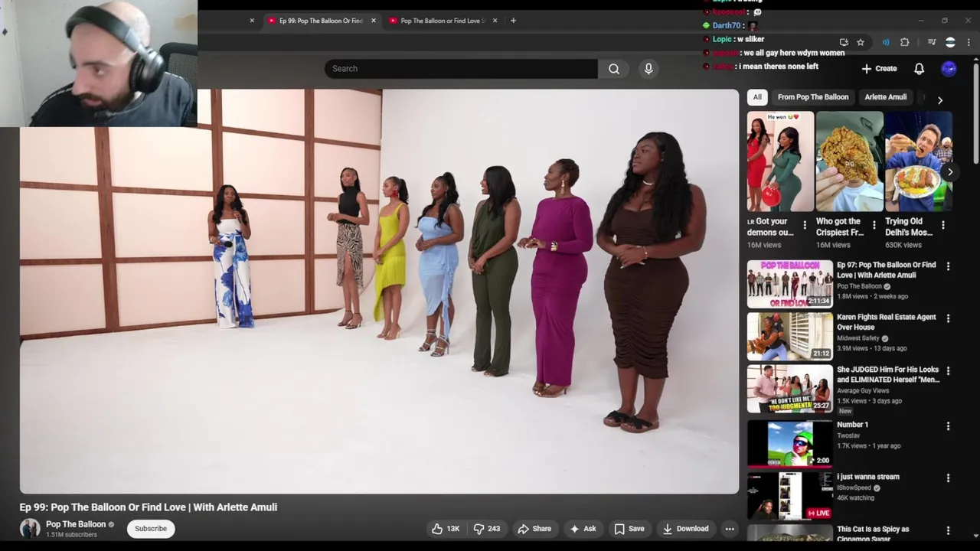
Task: Open She JUDGED Him For His Looks title
Action: tap(888, 374)
